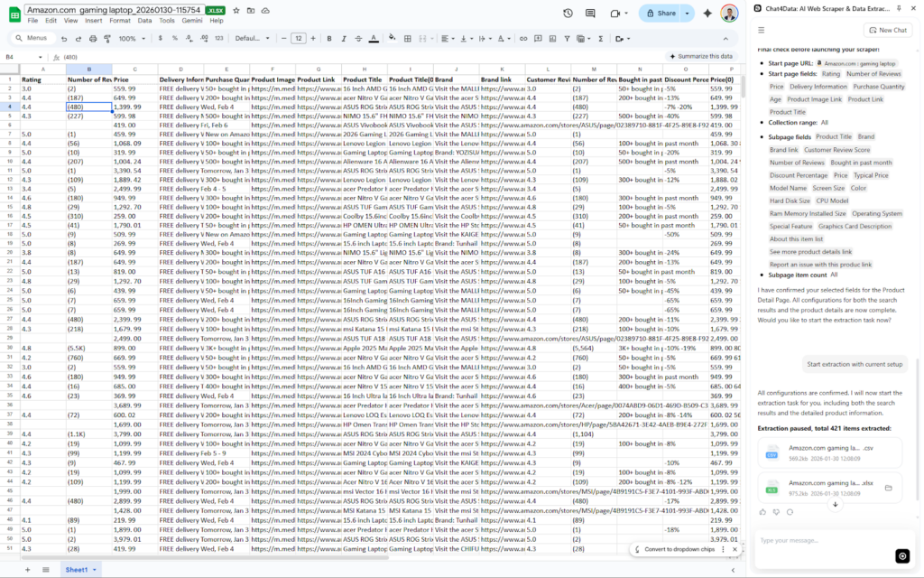Check the cloud document status icon
Viewport: 924px width, 578px height.
266,11
